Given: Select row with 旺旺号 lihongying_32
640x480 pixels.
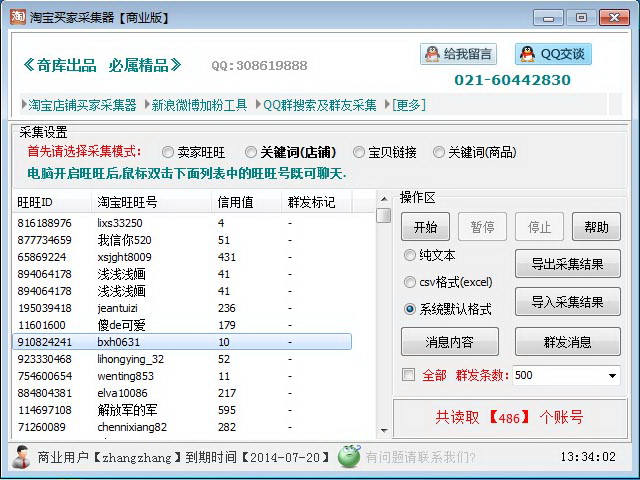Looking at the screenshot, I should point(182,359).
